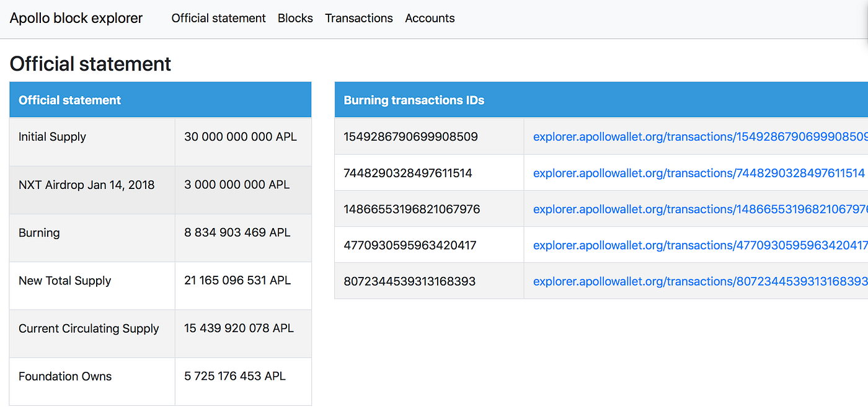The image size is (868, 417).
Task: Navigate to the Accounts page
Action: (x=430, y=18)
